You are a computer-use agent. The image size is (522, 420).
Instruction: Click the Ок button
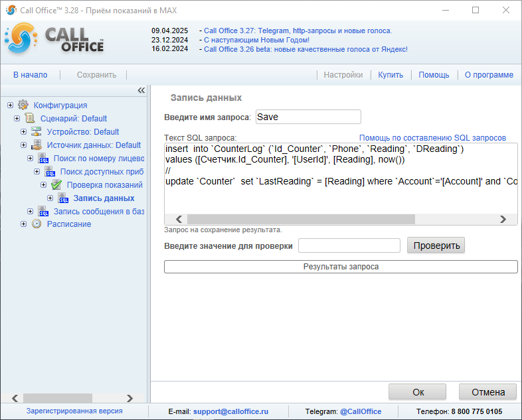(x=418, y=391)
